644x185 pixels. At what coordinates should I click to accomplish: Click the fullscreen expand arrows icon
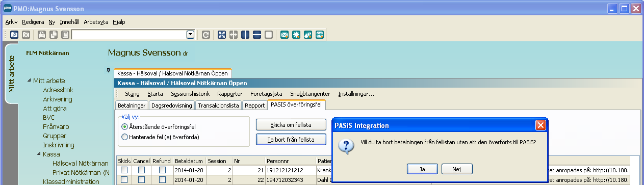tap(222, 35)
